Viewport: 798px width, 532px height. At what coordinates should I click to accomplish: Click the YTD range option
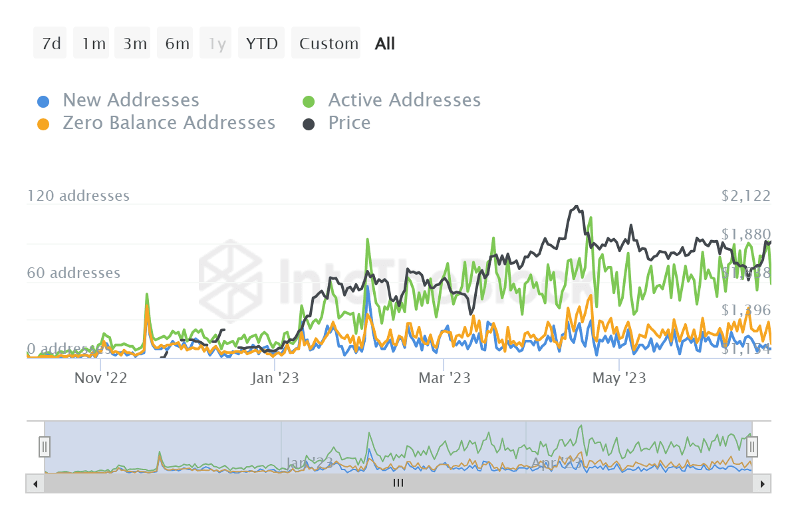click(x=261, y=44)
